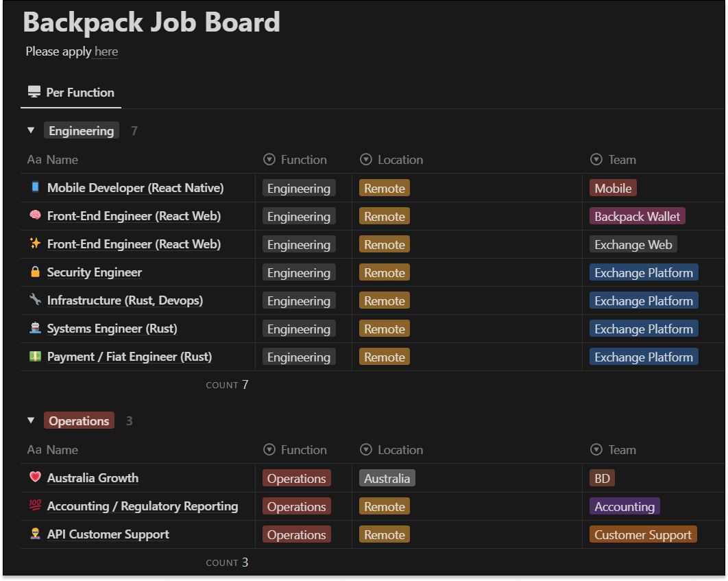Image resolution: width=728 pixels, height=581 pixels.
Task: Click the sparkles icon beside Exchange Web front-end role
Action: coord(35,244)
